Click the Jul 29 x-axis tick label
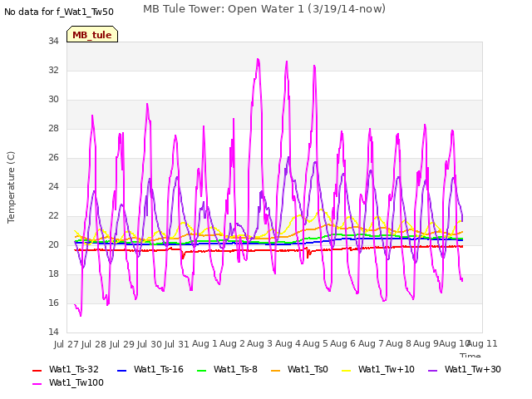532x399 pixels. click(121, 344)
